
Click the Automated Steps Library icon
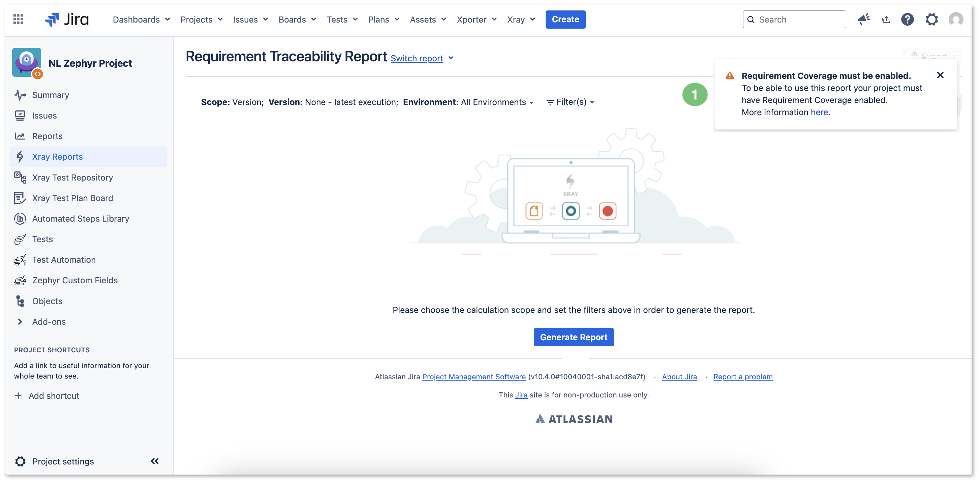(x=20, y=218)
